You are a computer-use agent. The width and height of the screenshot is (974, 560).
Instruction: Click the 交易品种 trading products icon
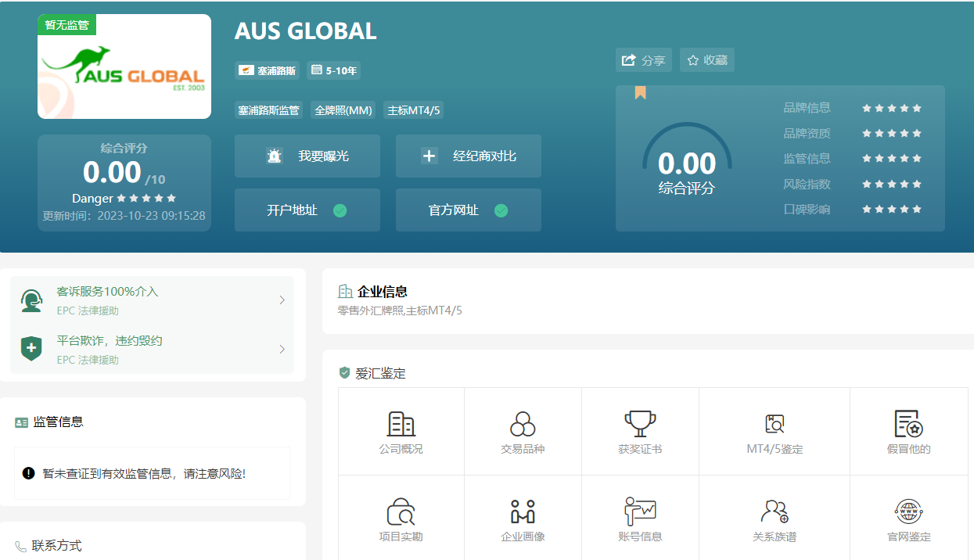click(522, 425)
